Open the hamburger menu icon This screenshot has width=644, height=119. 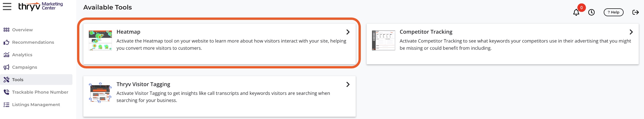click(x=7, y=6)
